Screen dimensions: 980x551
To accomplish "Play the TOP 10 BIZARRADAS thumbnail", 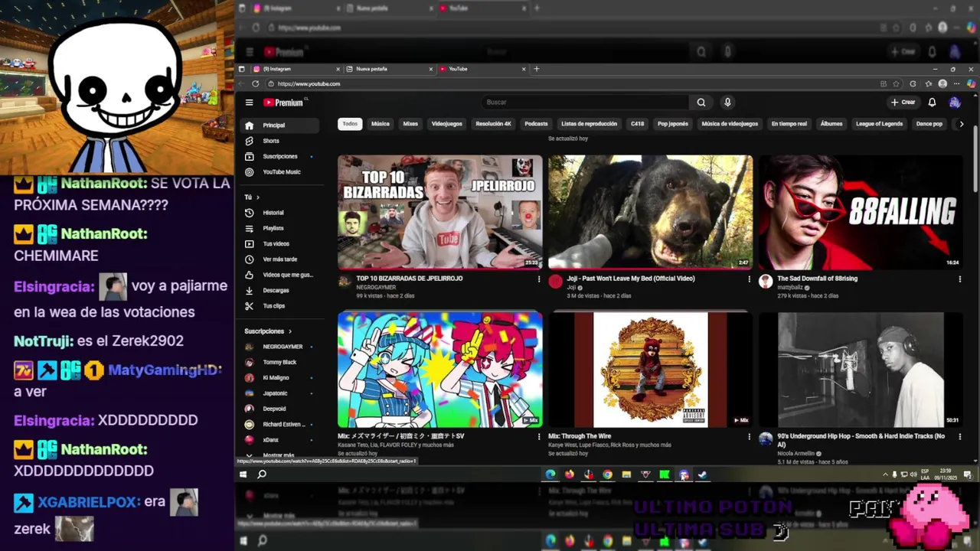I will tap(440, 212).
